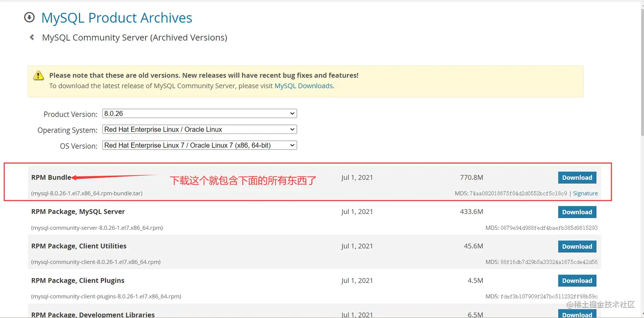Open the Operating System dropdown
The width and height of the screenshot is (644, 318).
(199, 130)
